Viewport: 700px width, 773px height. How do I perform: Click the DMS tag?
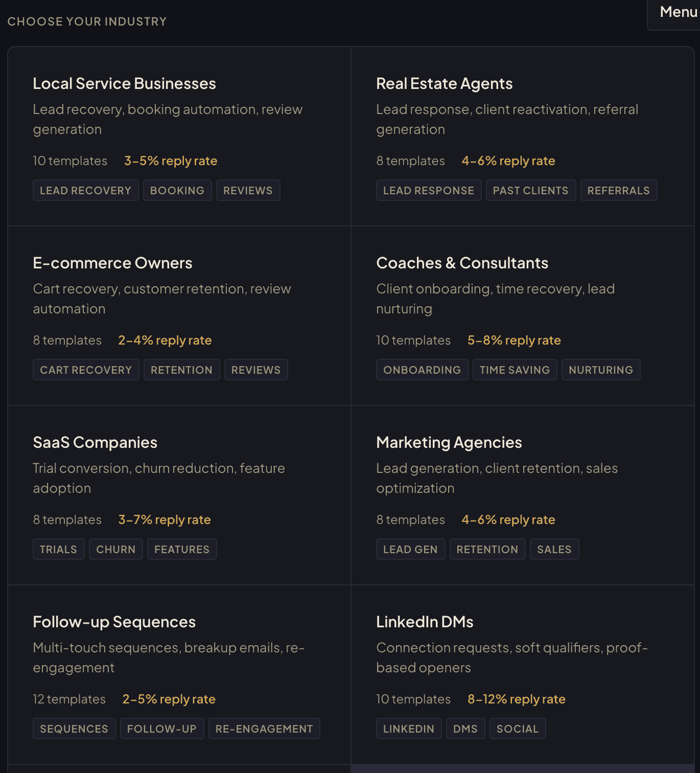[465, 729]
